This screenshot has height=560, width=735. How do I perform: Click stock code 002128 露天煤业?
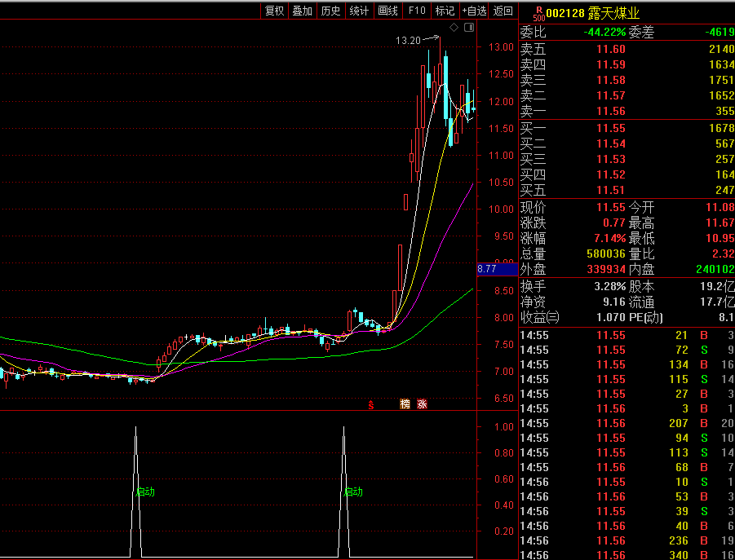click(x=593, y=13)
